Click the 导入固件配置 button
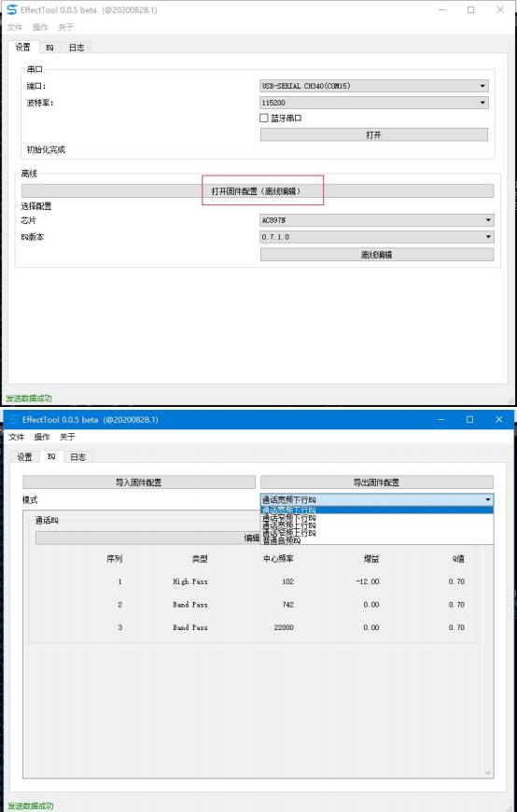The image size is (517, 812). [x=139, y=483]
